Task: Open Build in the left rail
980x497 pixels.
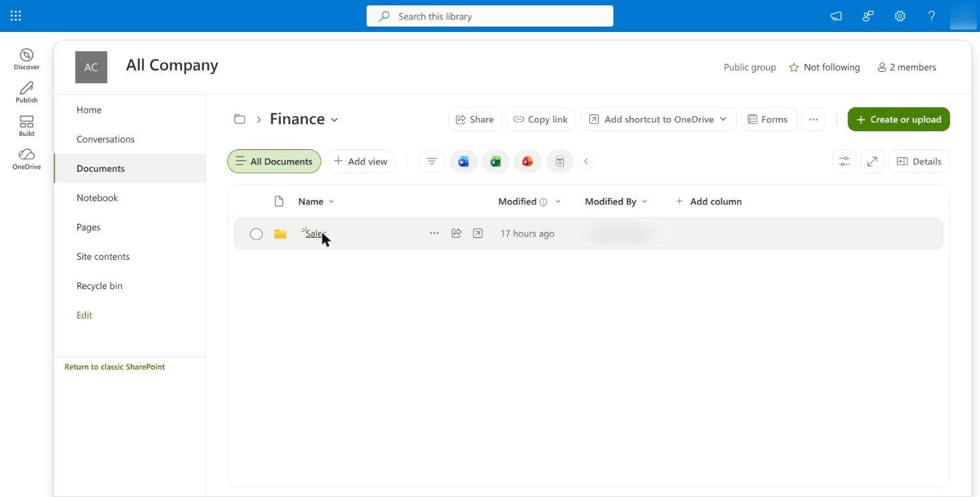Action: pyautogui.click(x=27, y=125)
